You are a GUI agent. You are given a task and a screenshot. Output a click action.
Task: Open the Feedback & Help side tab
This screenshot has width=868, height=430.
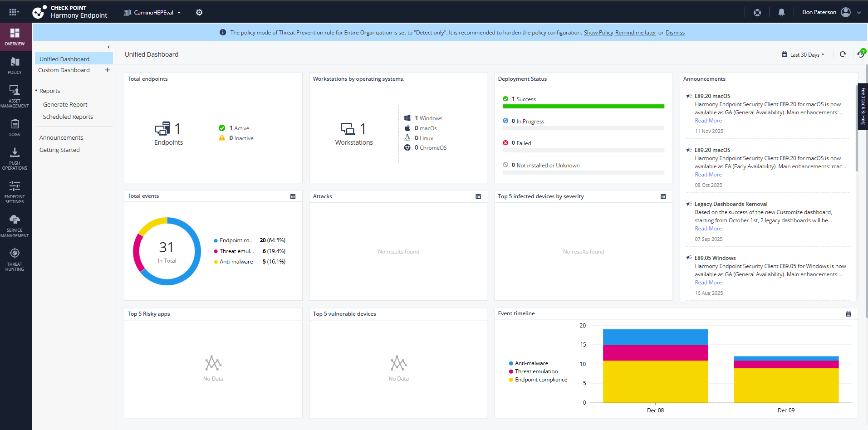pyautogui.click(x=863, y=107)
